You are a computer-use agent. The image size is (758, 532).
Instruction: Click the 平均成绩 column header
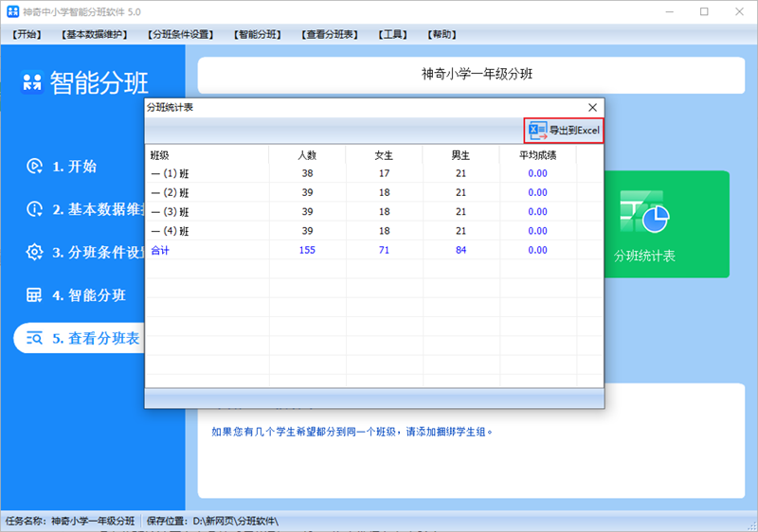coord(537,154)
